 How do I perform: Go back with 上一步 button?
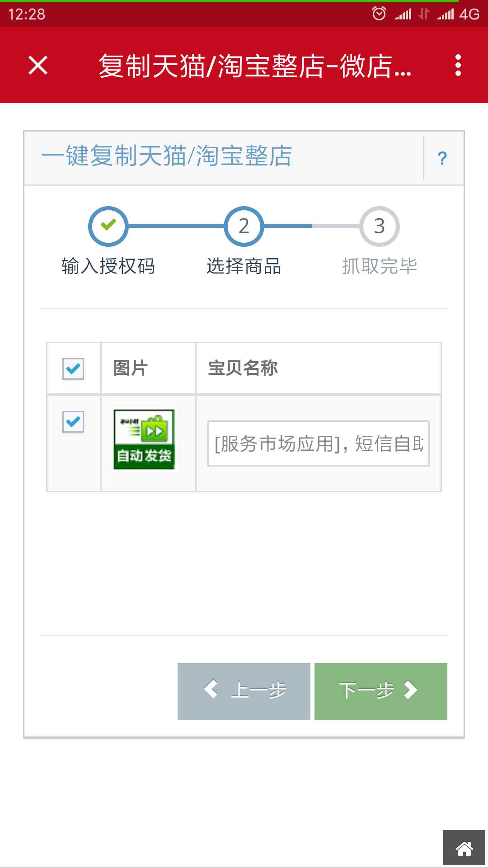click(x=244, y=691)
